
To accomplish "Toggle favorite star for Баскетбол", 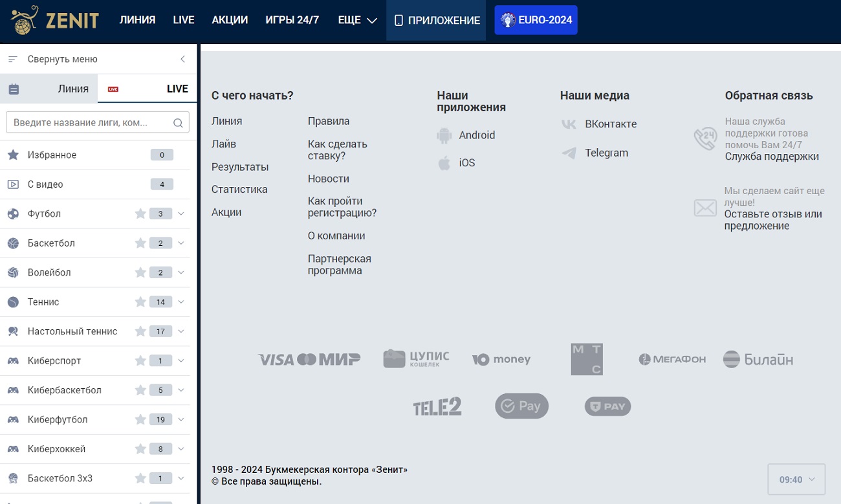I will coord(140,243).
